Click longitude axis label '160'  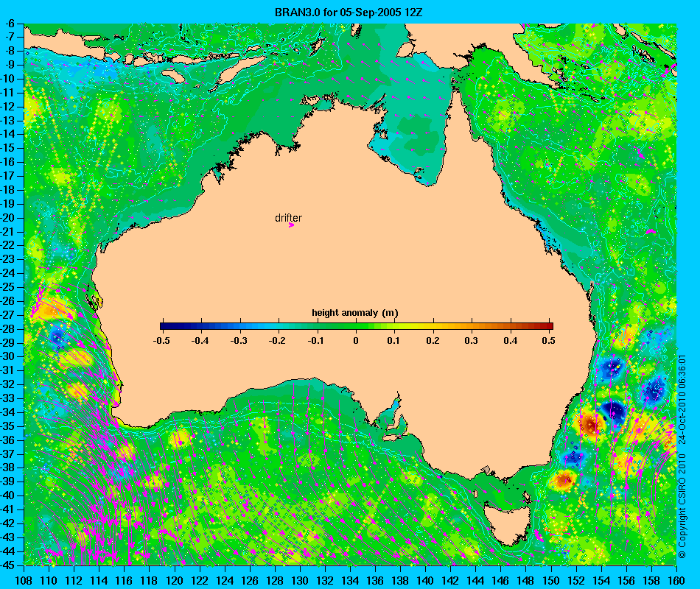[x=676, y=580]
